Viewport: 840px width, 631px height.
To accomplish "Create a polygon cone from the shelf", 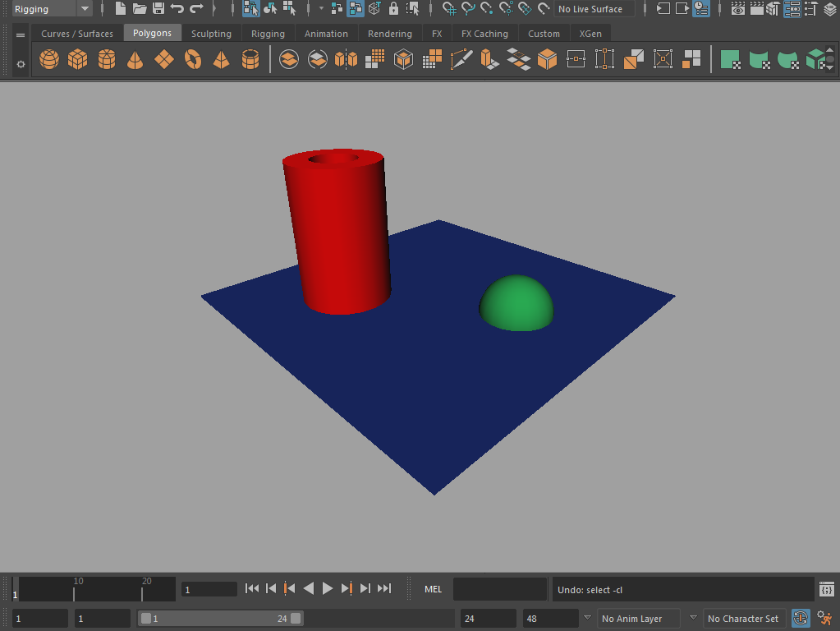I will pyautogui.click(x=135, y=58).
